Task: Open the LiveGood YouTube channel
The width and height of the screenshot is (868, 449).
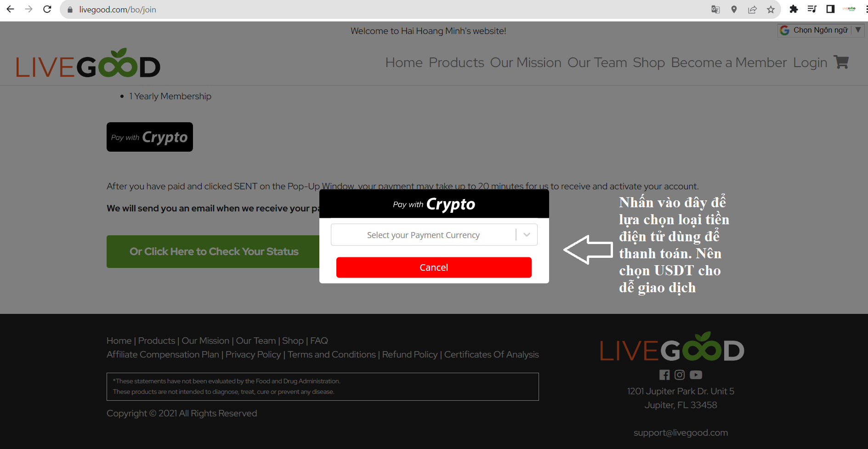Action: coord(696,375)
